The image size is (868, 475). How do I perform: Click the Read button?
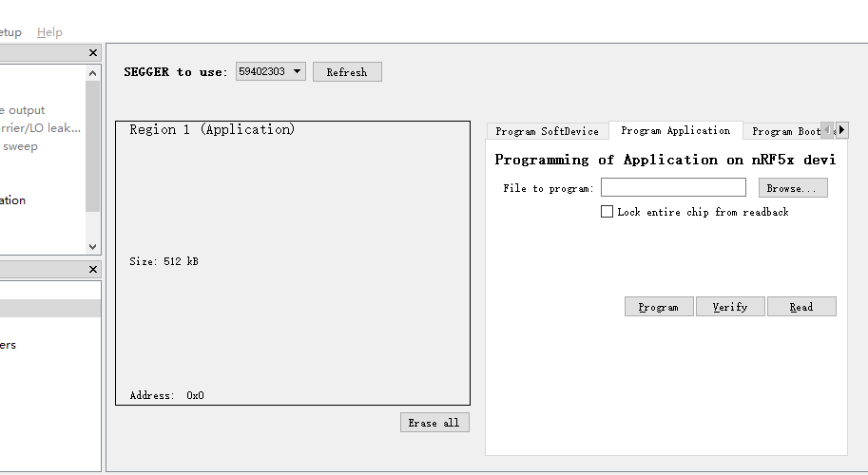[800, 307]
